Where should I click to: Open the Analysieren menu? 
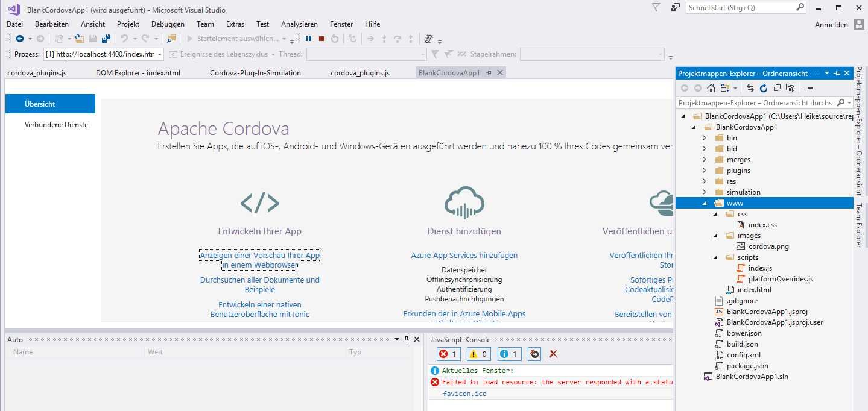point(299,24)
